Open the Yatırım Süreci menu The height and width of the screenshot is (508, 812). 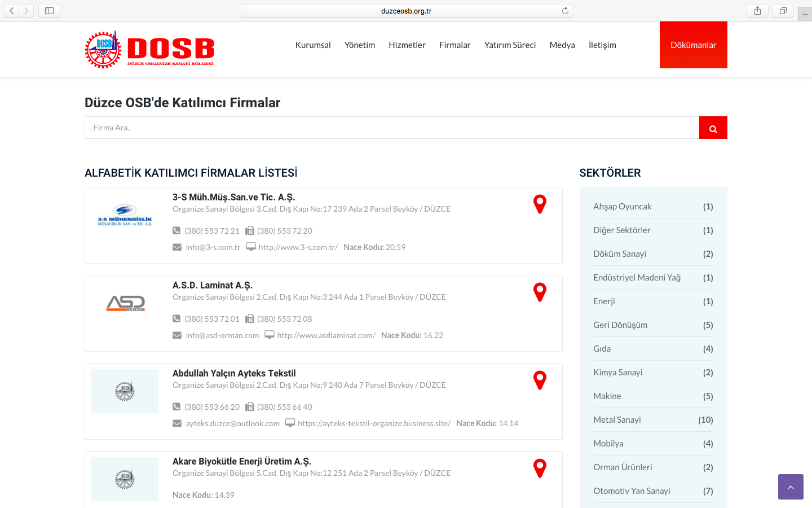pos(510,45)
